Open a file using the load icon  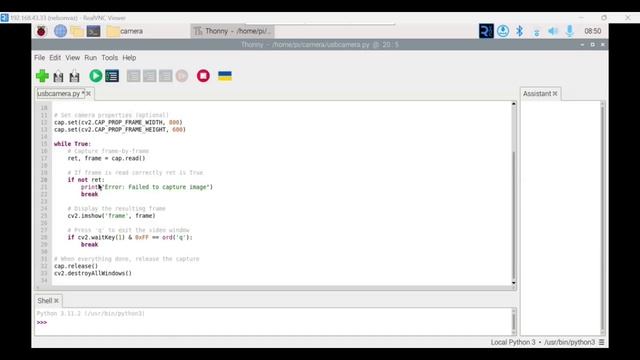(x=58, y=76)
